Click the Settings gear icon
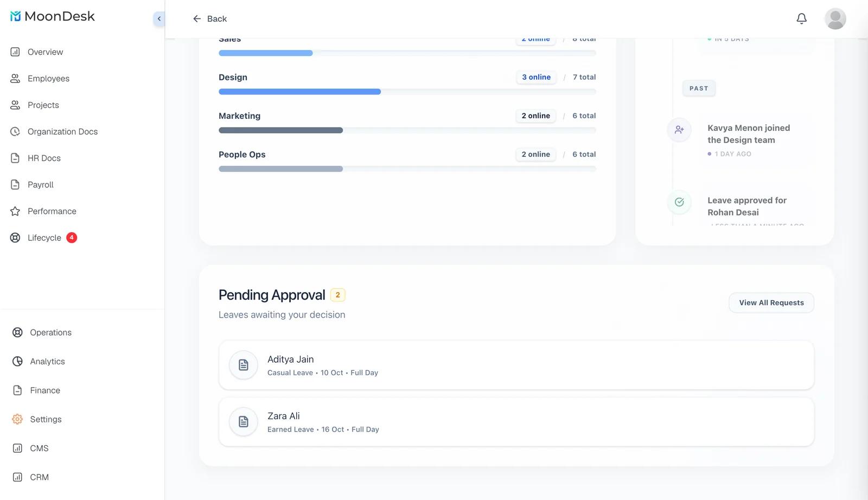 coord(17,420)
